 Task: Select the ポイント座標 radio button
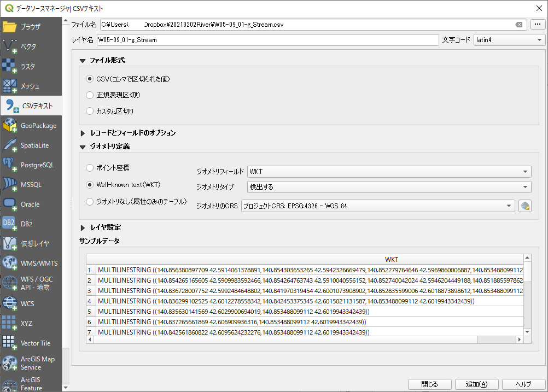pyautogui.click(x=90, y=167)
